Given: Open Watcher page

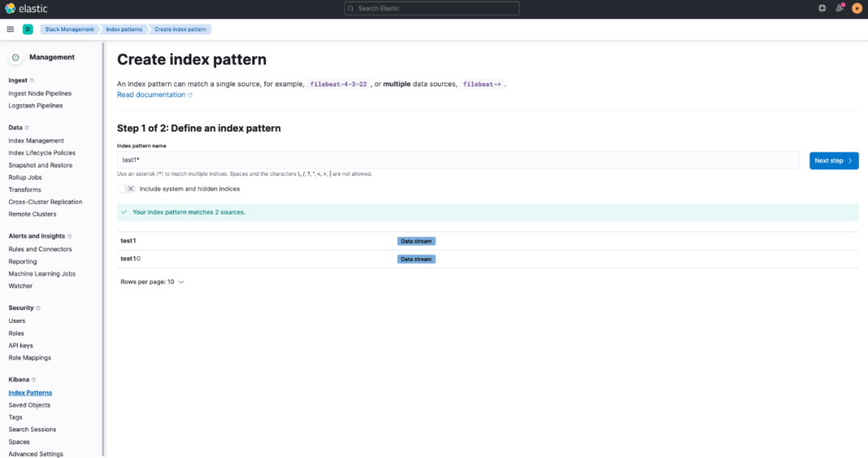Looking at the screenshot, I should click(x=20, y=286).
